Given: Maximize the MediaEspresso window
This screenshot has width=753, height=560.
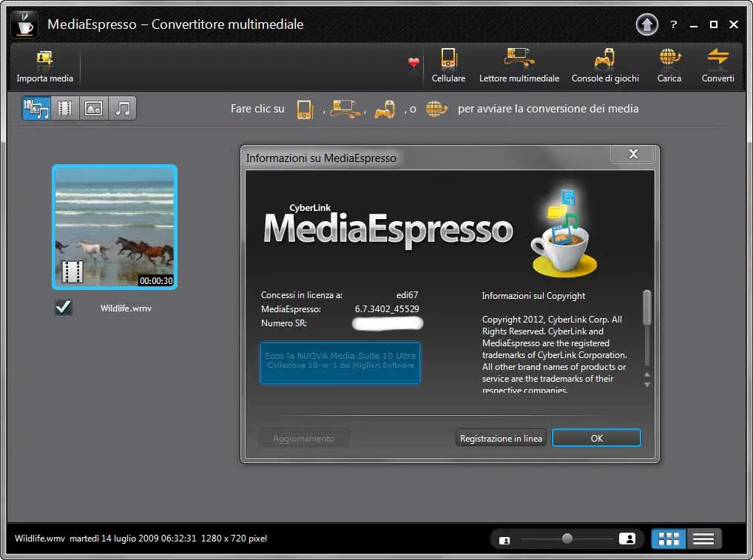Looking at the screenshot, I should 714,24.
